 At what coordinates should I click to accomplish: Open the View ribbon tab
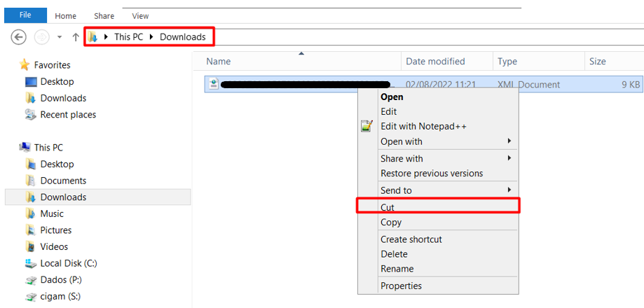(x=140, y=15)
